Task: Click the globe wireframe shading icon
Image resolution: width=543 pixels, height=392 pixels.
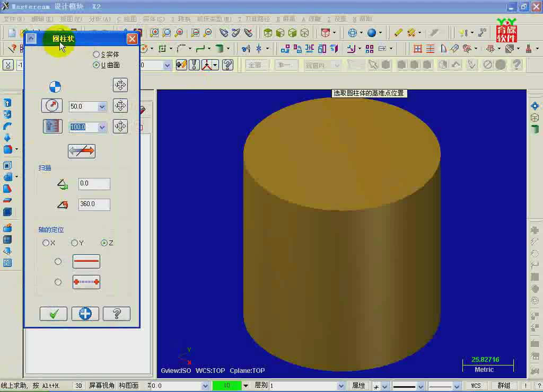Action: point(352,33)
